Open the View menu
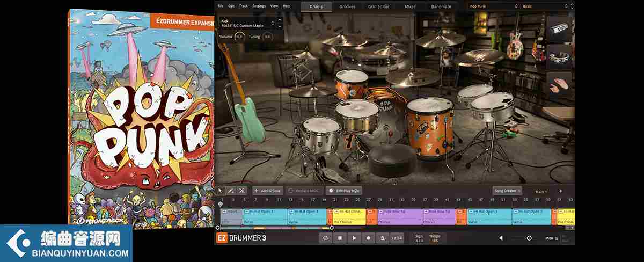This screenshot has width=644, height=262. coord(274,6)
